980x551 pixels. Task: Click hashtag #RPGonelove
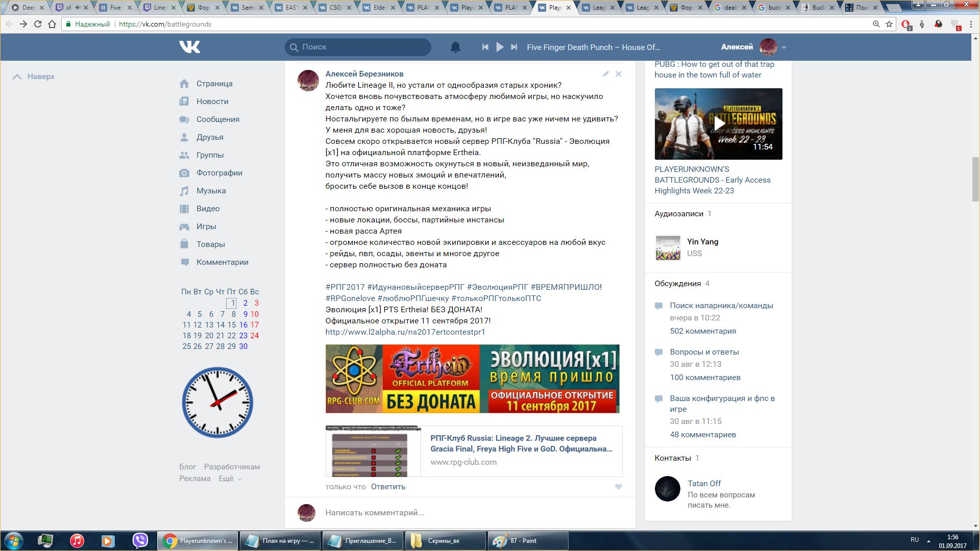coord(350,298)
